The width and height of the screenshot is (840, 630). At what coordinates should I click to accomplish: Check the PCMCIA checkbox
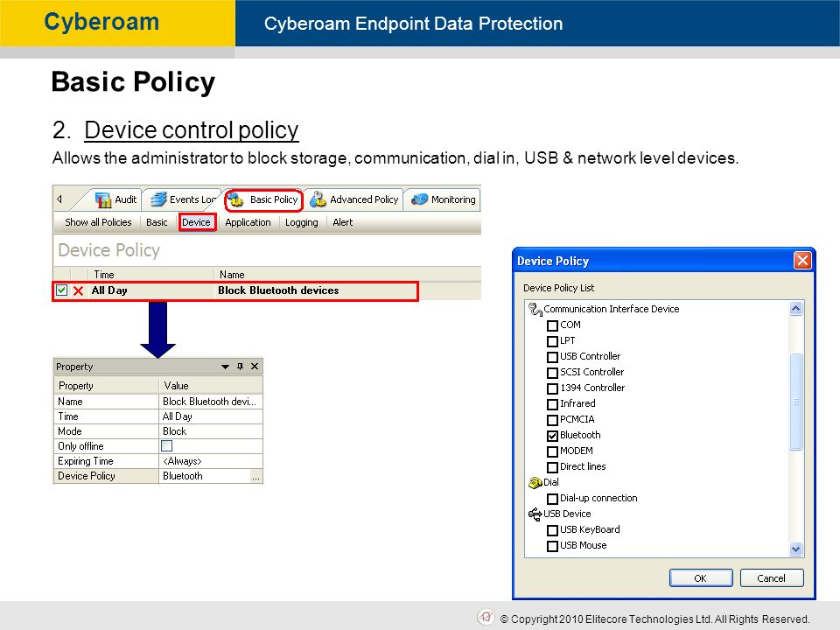click(x=552, y=419)
